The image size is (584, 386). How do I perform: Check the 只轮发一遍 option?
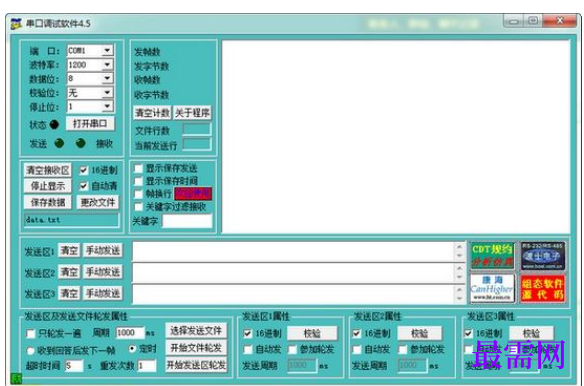click(x=31, y=333)
